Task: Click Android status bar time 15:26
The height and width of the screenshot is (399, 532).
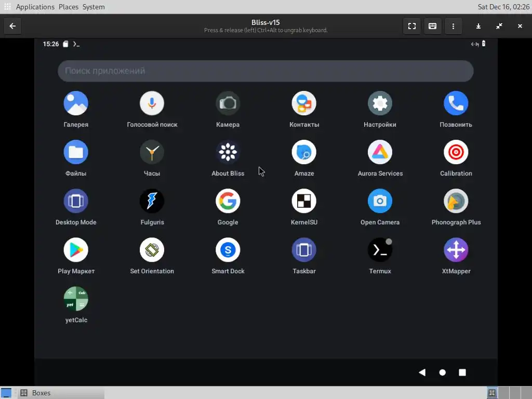Action: [51, 44]
